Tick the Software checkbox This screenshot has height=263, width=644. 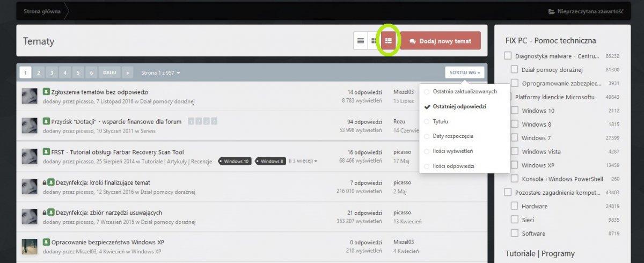coord(514,233)
